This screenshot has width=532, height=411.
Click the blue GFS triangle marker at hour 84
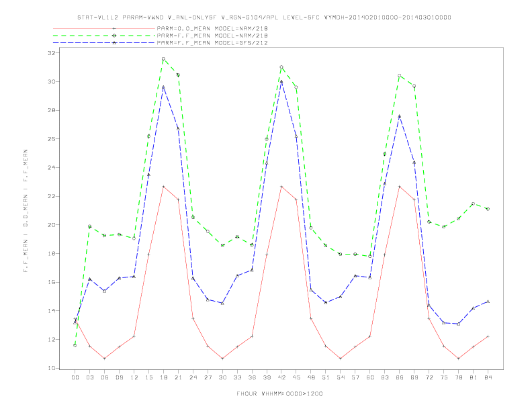tap(488, 302)
